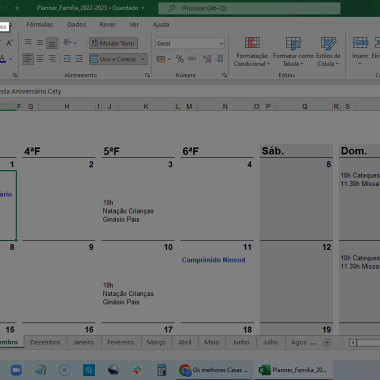This screenshot has width=380, height=380.
Task: Apply percent style format
Action: point(180,59)
